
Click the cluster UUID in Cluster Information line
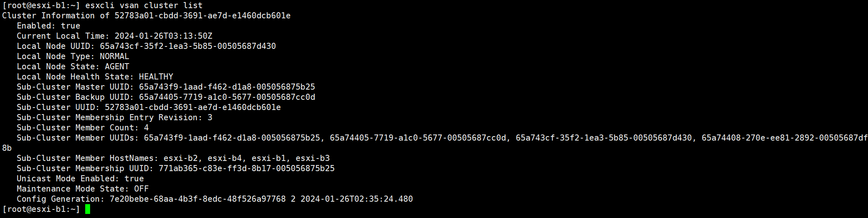(x=203, y=15)
